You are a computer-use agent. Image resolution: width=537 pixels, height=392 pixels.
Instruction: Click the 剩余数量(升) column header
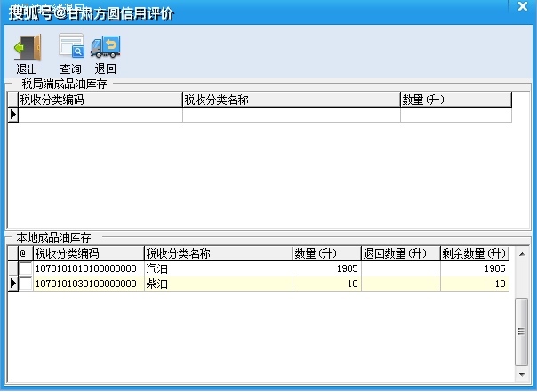[475, 253]
